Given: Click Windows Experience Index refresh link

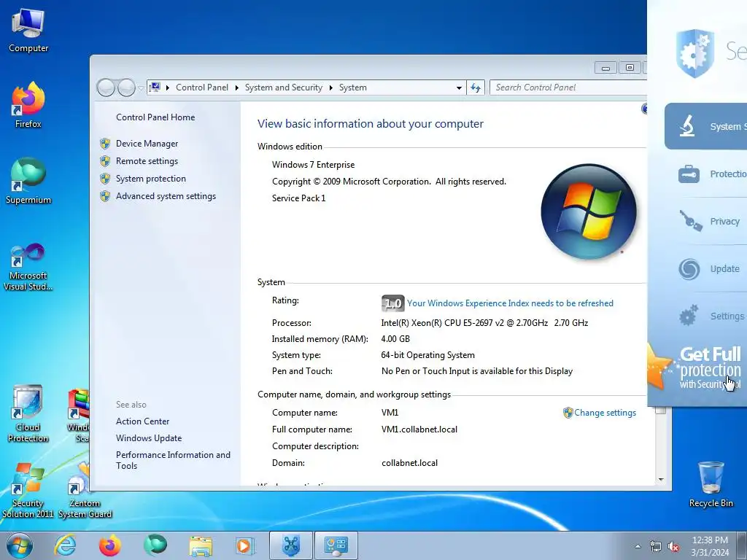Looking at the screenshot, I should [510, 303].
